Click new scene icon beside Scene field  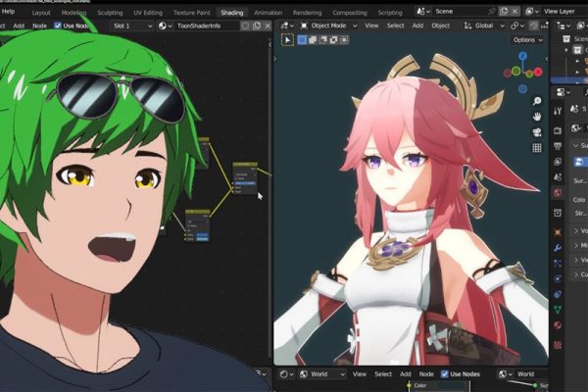coord(504,11)
